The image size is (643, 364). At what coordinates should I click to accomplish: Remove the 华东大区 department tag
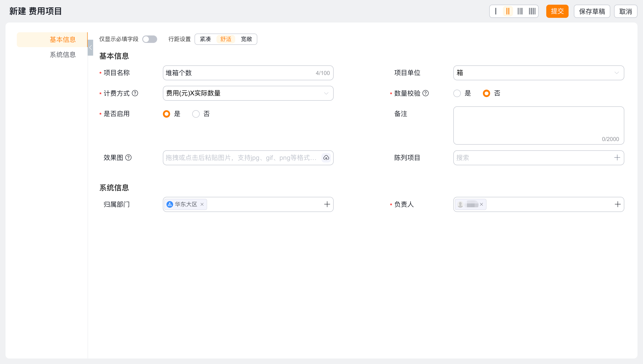(202, 204)
